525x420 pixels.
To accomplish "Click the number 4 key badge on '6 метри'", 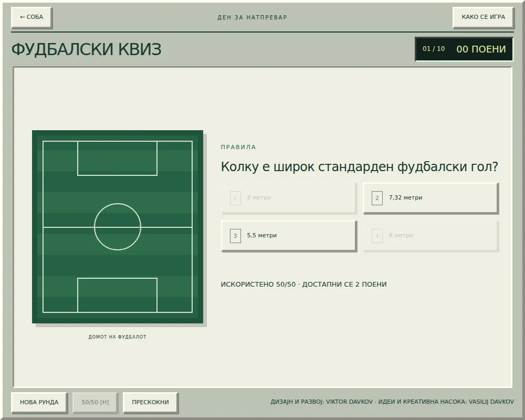I will [377, 236].
